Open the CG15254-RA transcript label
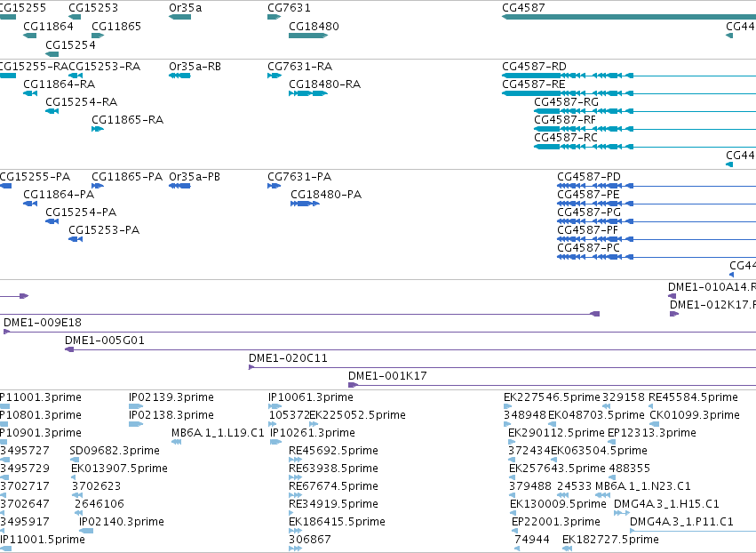756x553 pixels. (81, 102)
